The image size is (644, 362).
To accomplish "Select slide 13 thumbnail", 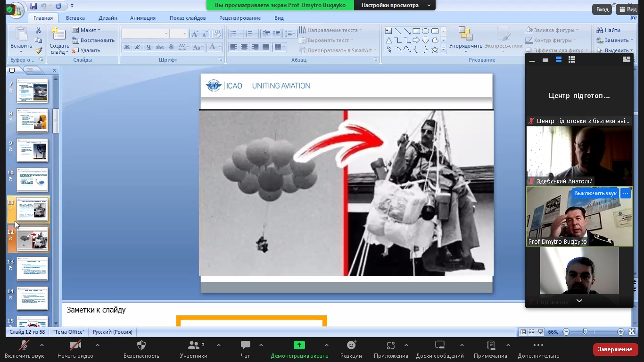I will (x=32, y=269).
